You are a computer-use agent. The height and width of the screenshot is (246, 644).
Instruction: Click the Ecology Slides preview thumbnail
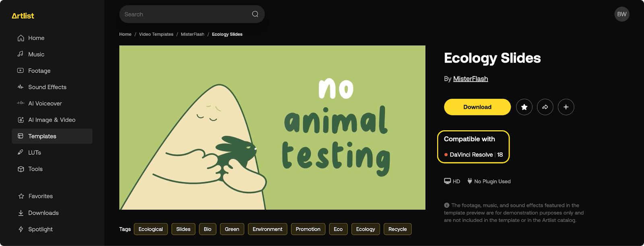pos(272,127)
